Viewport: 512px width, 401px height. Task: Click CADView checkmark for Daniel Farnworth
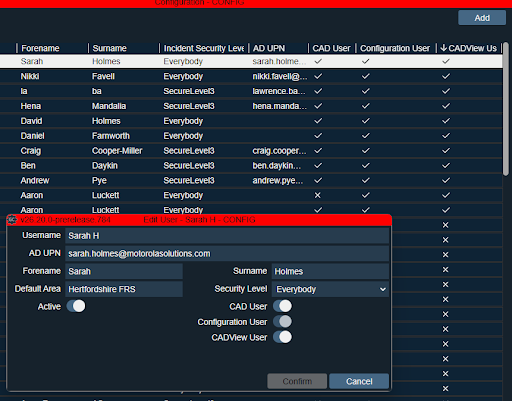446,136
